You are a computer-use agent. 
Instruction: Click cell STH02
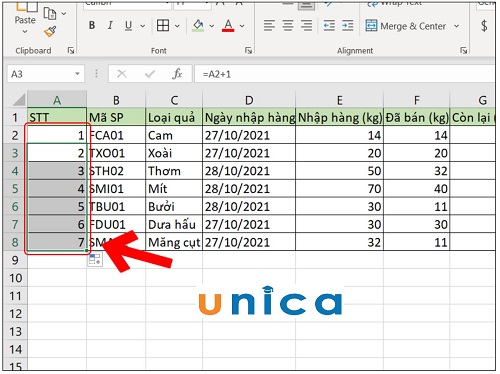(x=116, y=171)
